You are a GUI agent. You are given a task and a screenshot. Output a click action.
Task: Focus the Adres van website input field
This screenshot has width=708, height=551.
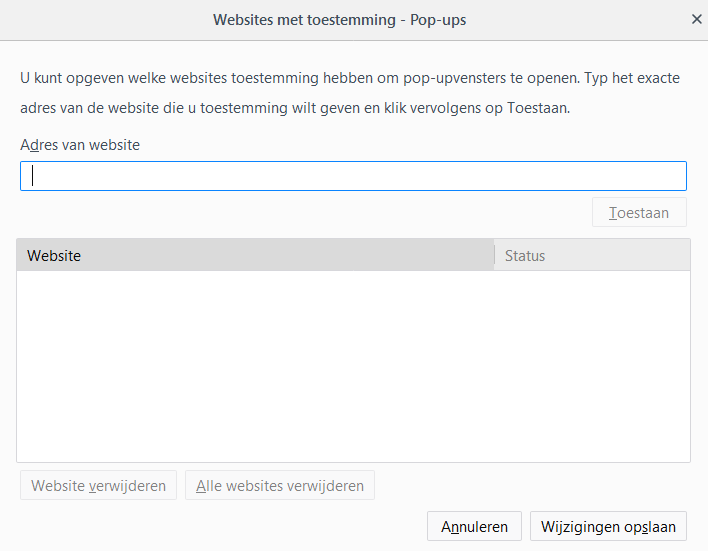coord(353,176)
